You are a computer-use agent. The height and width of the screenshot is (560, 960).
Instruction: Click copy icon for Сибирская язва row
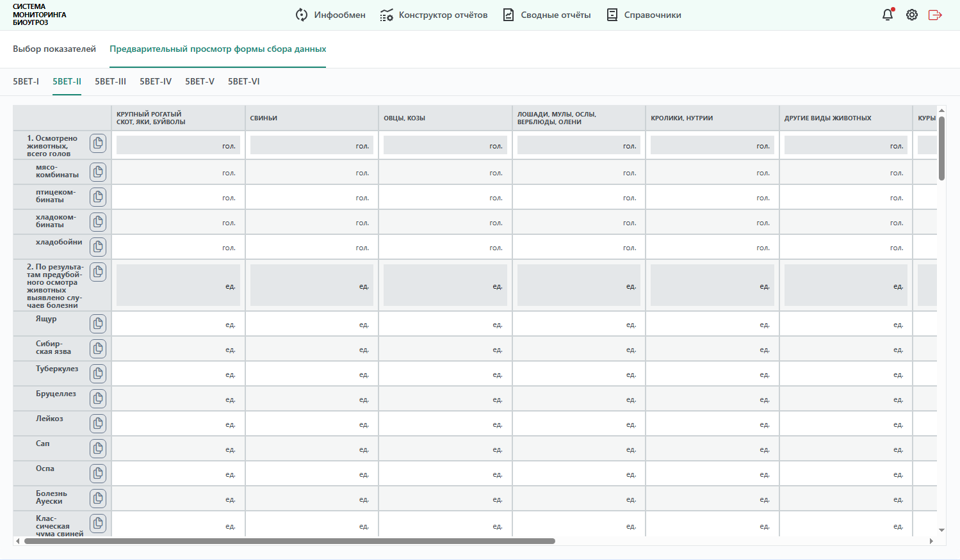pos(98,349)
